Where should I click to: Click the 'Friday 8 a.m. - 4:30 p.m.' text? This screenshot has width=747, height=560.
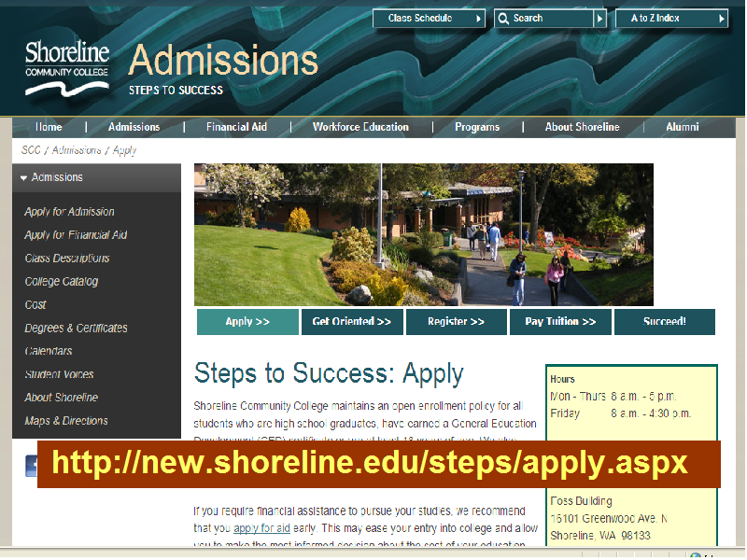click(620, 413)
